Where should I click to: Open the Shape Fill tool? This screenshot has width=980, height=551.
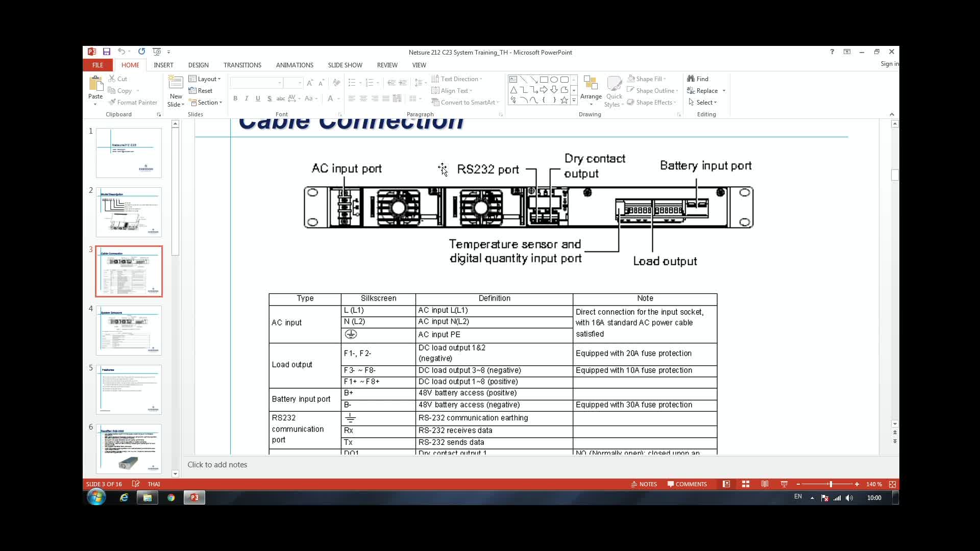click(x=647, y=79)
